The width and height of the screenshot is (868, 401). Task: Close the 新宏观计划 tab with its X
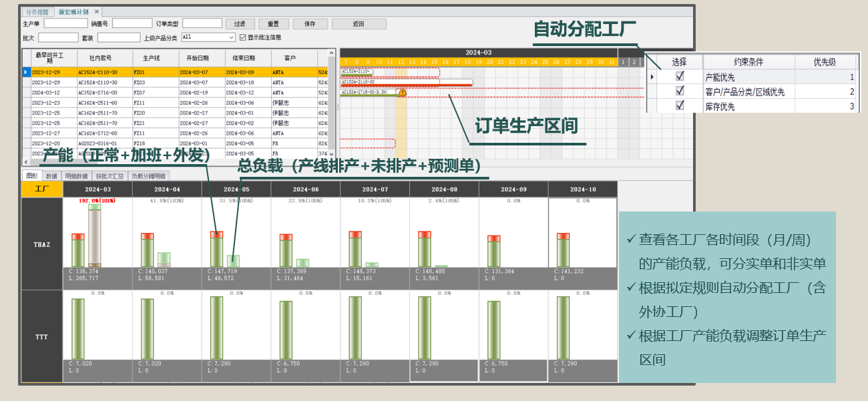click(x=96, y=12)
